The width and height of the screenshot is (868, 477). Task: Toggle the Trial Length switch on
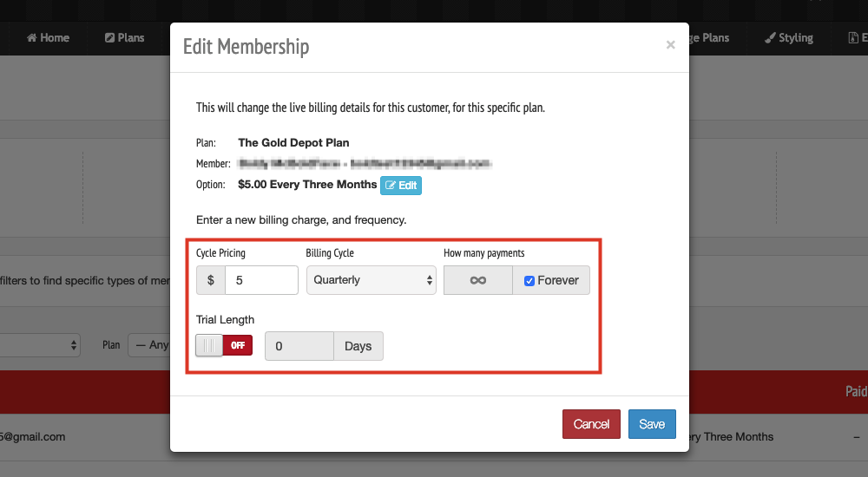pos(224,345)
